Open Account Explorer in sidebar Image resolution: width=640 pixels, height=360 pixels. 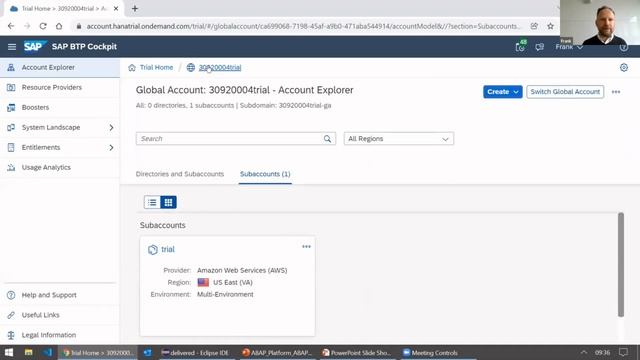[60, 67]
